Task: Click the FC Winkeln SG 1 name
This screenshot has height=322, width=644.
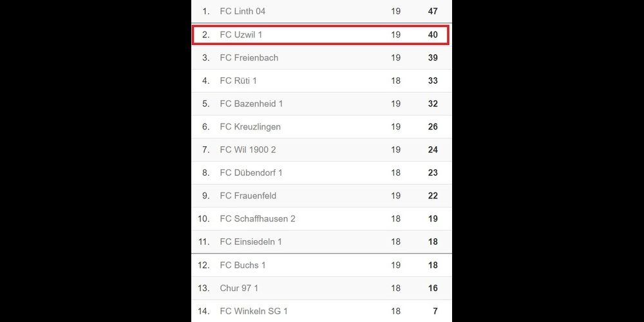Action: 254,312
